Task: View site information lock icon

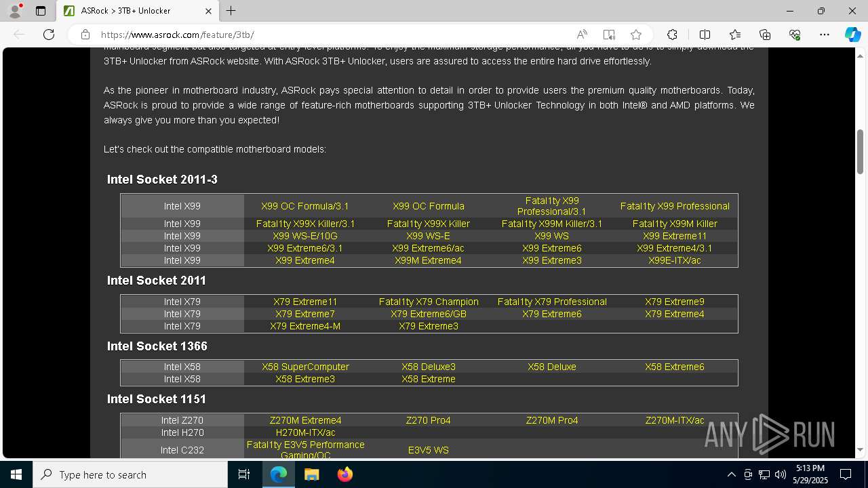Action: coord(85,35)
